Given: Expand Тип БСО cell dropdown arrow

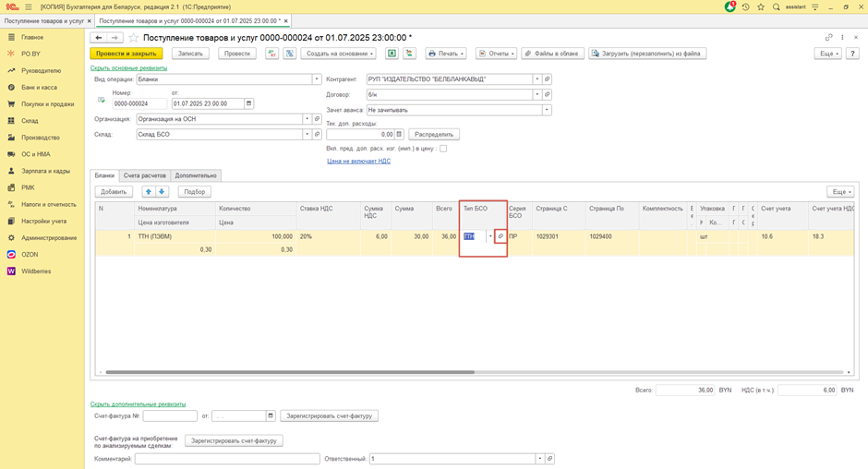Looking at the screenshot, I should 490,236.
